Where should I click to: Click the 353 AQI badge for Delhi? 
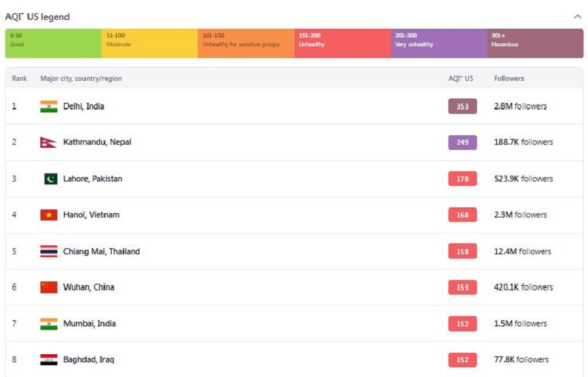tap(462, 107)
